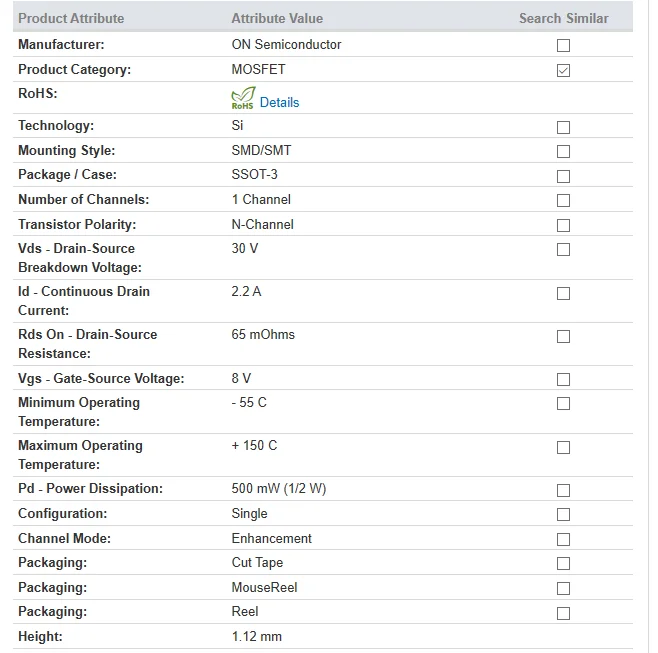
Task: Check the Package / Case SSOT-3 checkbox
Action: pyautogui.click(x=563, y=176)
